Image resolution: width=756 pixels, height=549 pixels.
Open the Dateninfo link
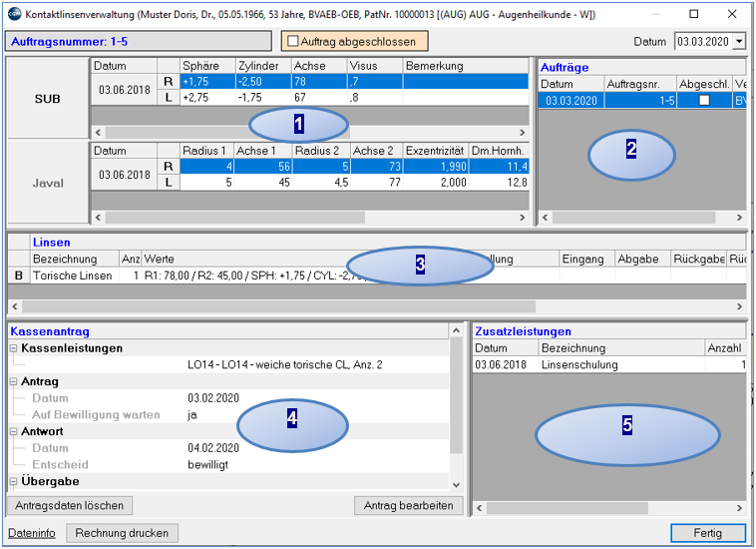click(x=31, y=533)
